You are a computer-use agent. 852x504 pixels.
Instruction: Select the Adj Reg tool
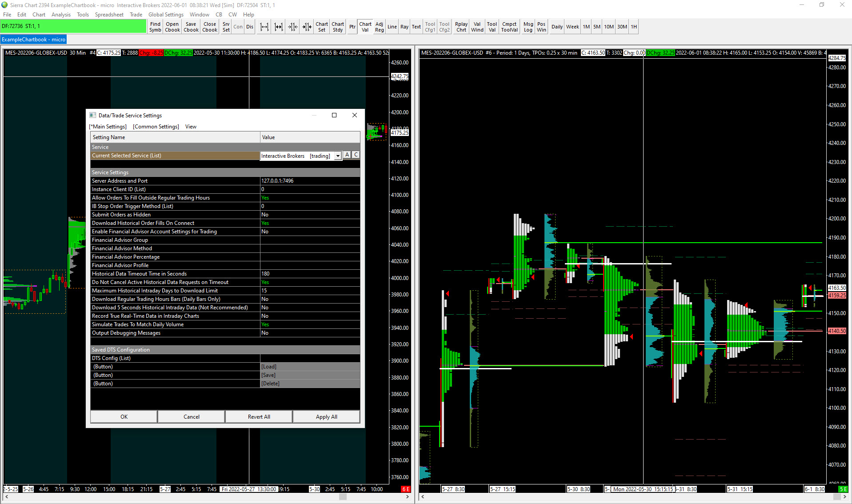tap(379, 27)
